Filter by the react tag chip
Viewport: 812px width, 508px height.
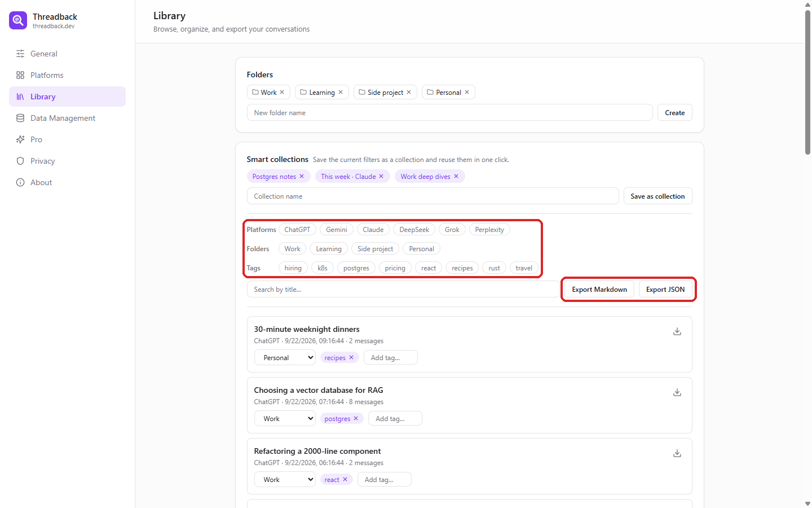tap(429, 268)
